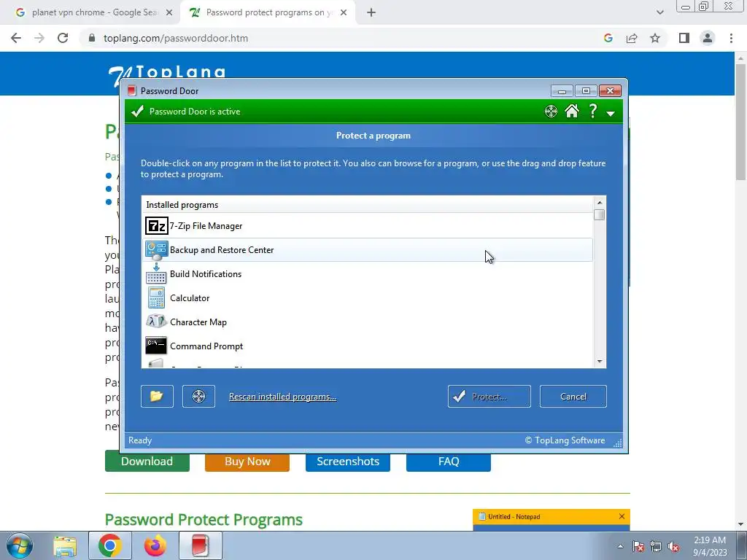The image size is (747, 560).
Task: Click the 'Command Prompt' entry text
Action: click(x=206, y=346)
